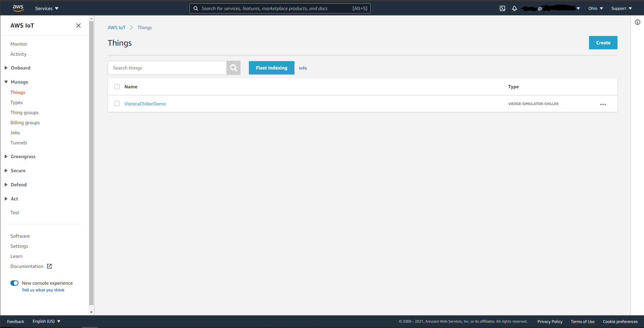Click the Things breadcrumb text
This screenshot has height=328, width=644.
click(145, 28)
